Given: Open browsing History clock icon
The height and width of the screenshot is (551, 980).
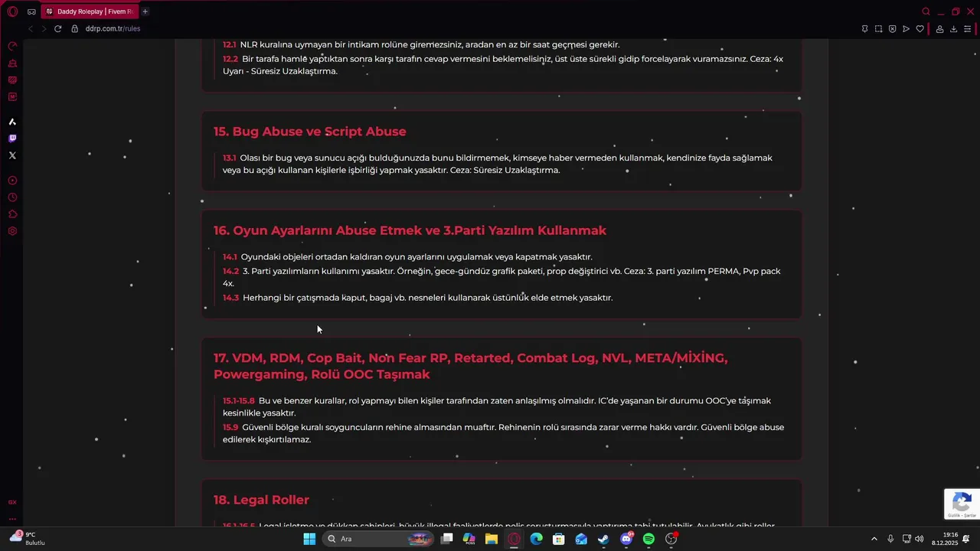Looking at the screenshot, I should tap(12, 197).
